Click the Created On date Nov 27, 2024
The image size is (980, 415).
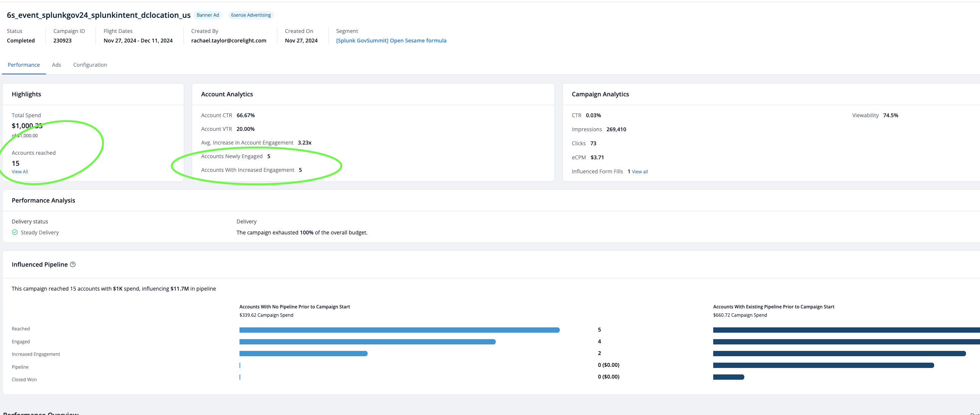point(301,40)
